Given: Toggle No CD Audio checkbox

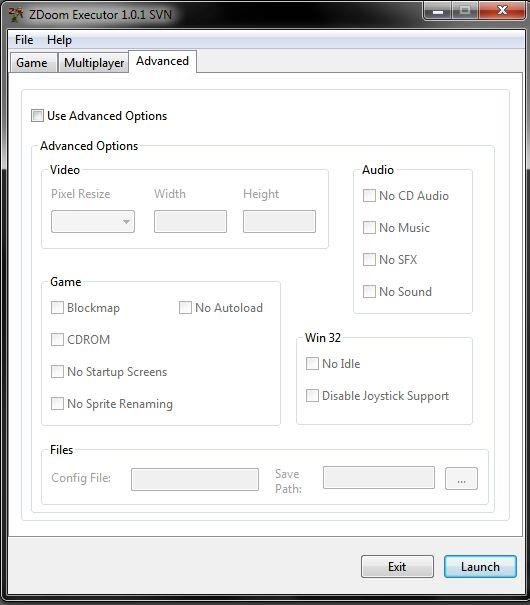Looking at the screenshot, I should [x=369, y=196].
